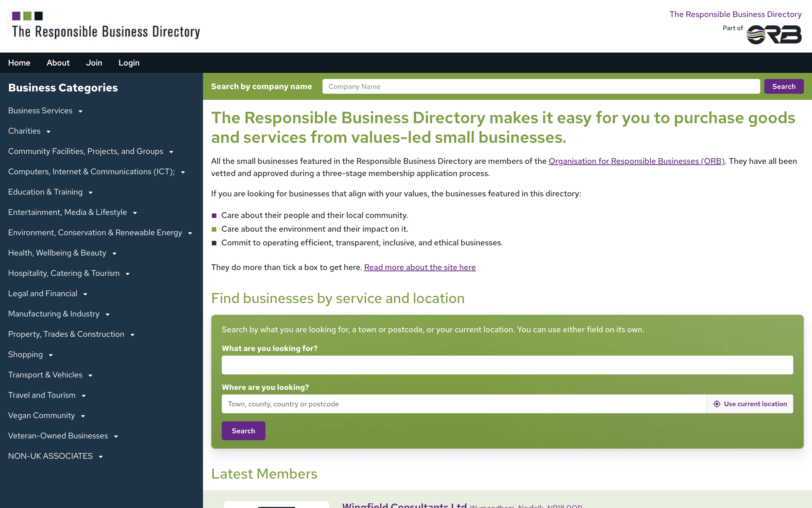Click the current location target icon
812x508 pixels.
[717, 404]
